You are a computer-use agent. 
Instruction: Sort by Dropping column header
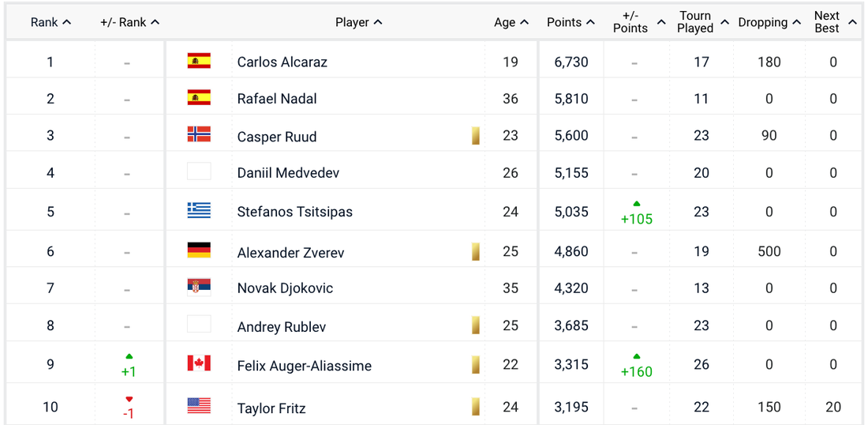coord(769,22)
